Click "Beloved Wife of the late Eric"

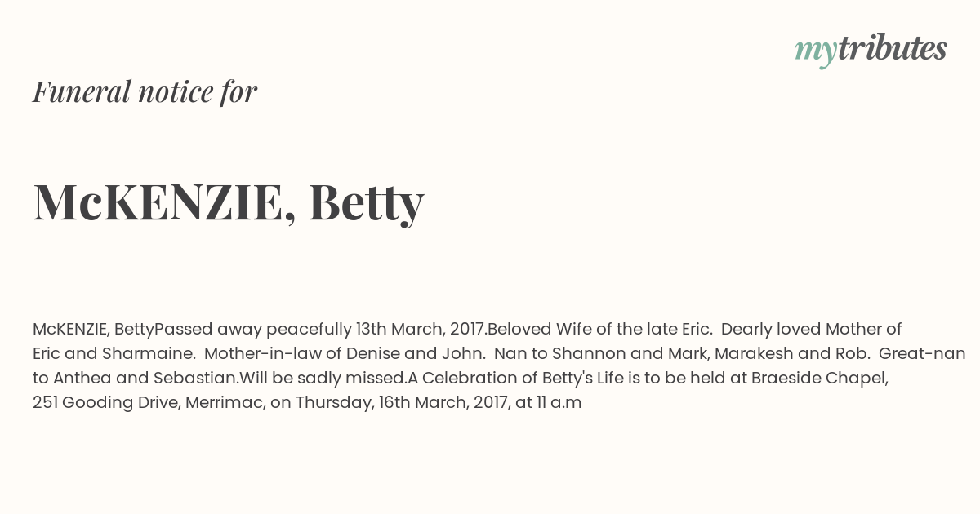point(599,330)
